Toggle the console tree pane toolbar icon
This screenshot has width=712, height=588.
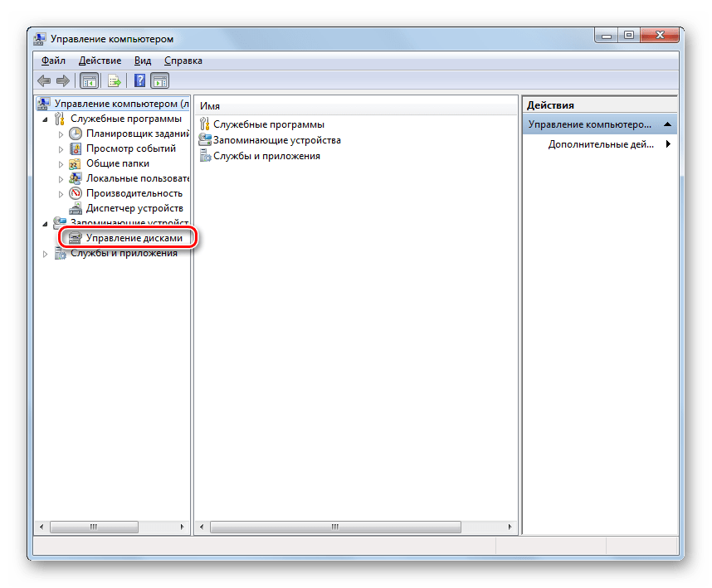pos(88,81)
